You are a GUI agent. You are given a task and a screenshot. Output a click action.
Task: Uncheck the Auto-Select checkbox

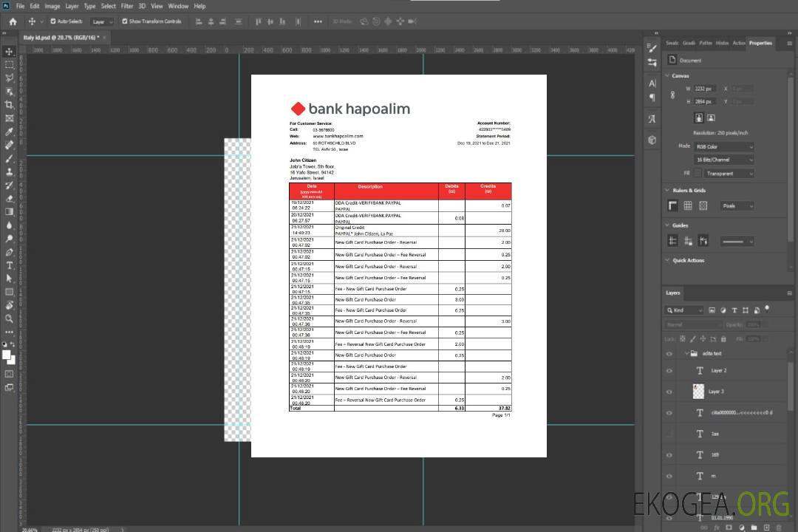[52, 21]
